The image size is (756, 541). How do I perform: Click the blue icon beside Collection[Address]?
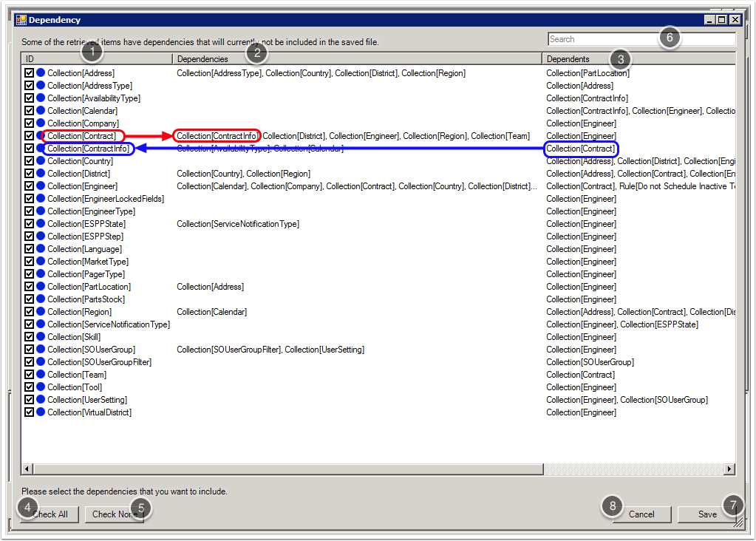(x=41, y=73)
